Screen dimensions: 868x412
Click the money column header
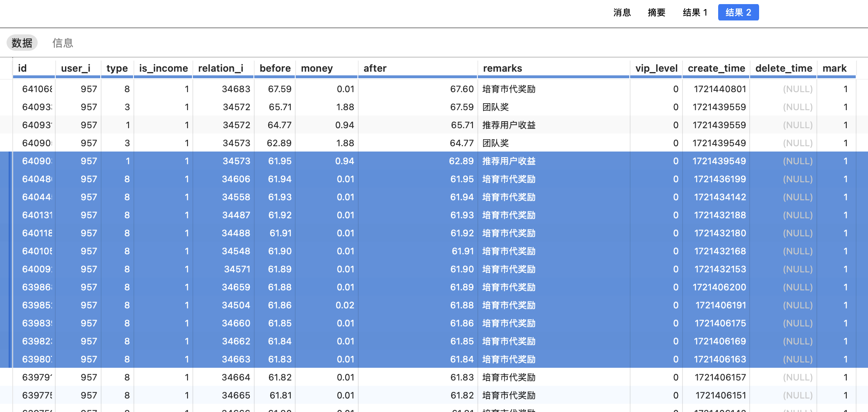(327, 68)
